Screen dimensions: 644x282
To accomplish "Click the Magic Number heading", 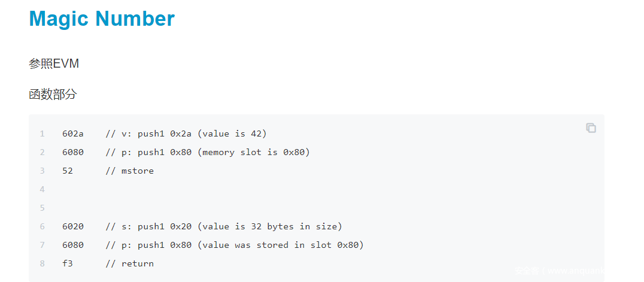I will click(x=102, y=19).
